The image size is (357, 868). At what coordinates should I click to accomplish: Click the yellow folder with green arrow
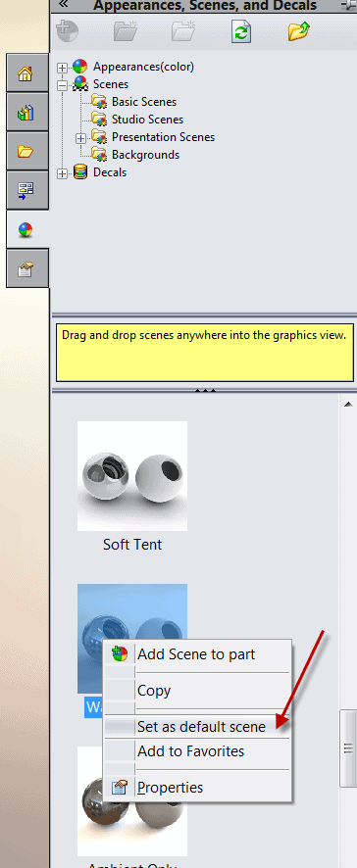tap(299, 31)
